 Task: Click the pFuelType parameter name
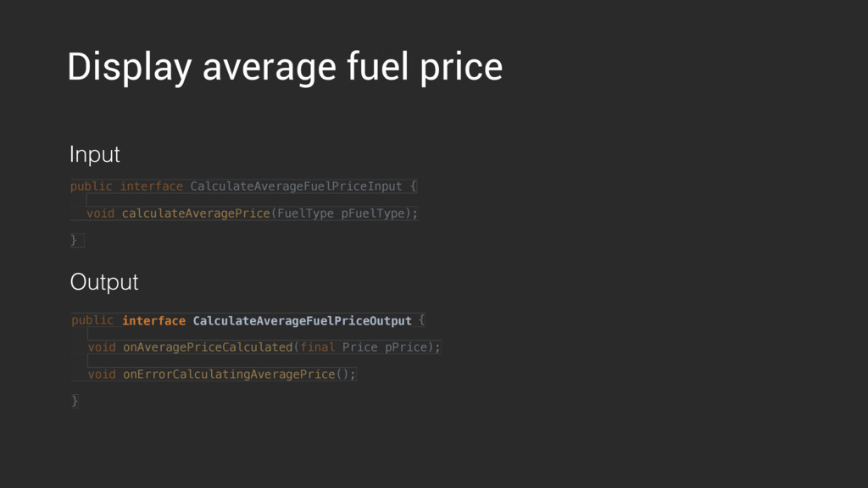tap(373, 213)
